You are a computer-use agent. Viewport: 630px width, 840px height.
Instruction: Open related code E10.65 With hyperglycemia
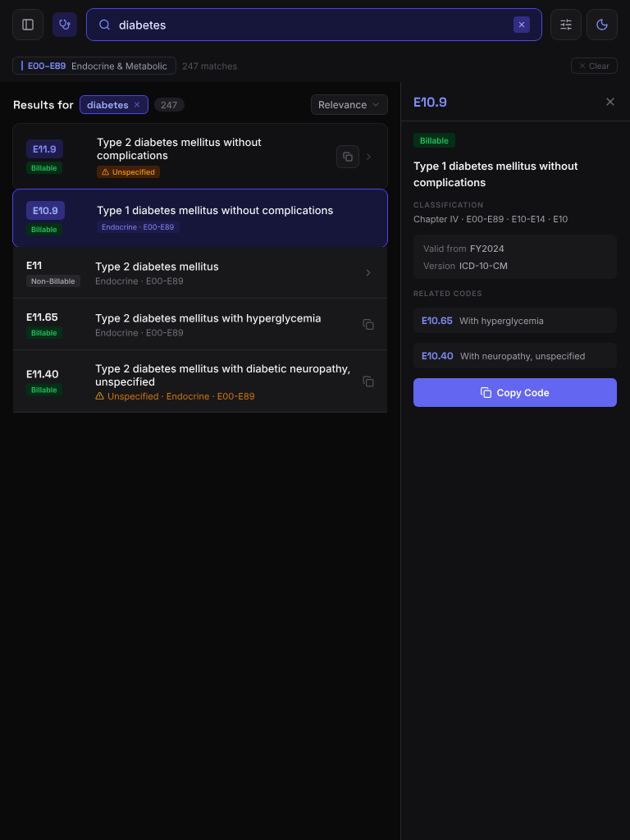(515, 321)
